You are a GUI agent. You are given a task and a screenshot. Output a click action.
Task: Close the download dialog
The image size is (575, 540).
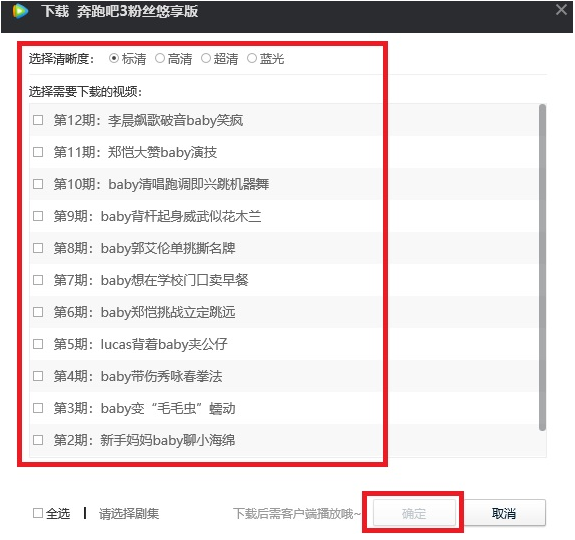point(561,10)
